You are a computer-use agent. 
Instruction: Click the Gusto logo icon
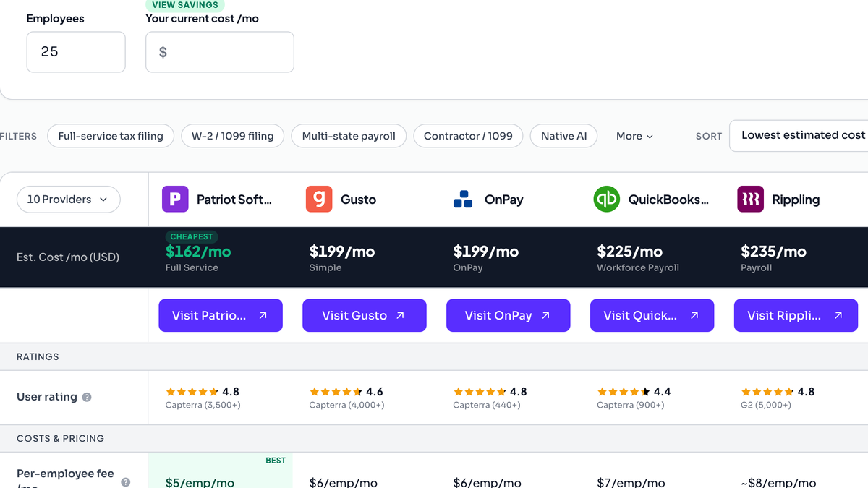click(x=319, y=199)
